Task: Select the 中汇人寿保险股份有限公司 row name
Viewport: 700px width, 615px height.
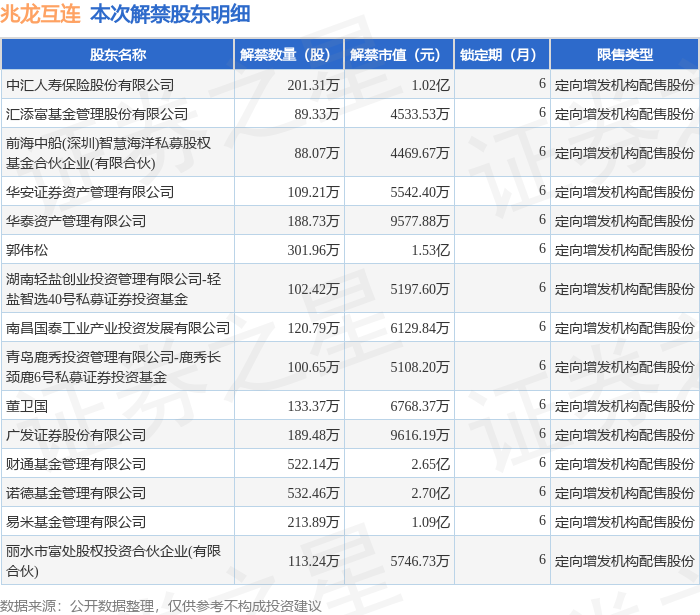Action: (90, 85)
